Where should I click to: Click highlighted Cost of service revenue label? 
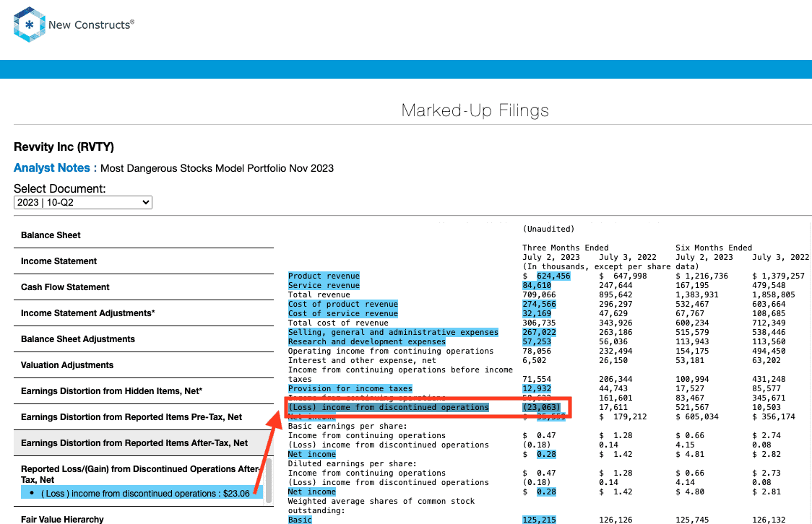tap(343, 313)
